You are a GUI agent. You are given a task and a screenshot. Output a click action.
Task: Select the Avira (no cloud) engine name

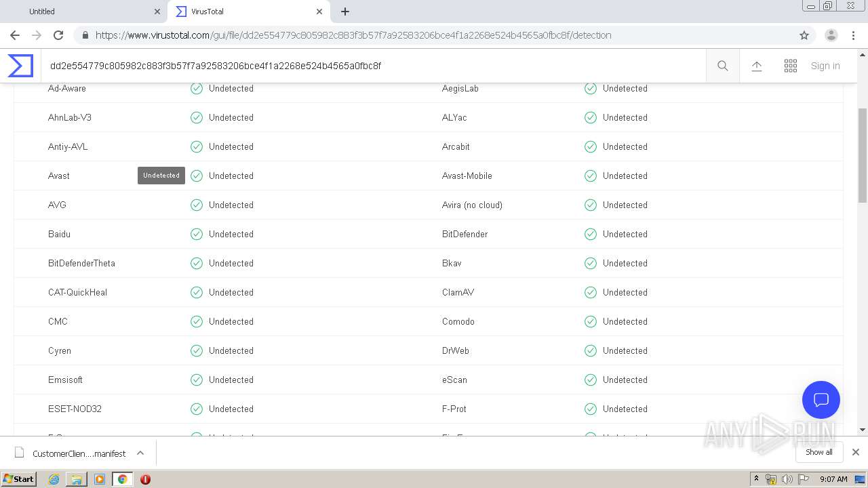click(472, 205)
